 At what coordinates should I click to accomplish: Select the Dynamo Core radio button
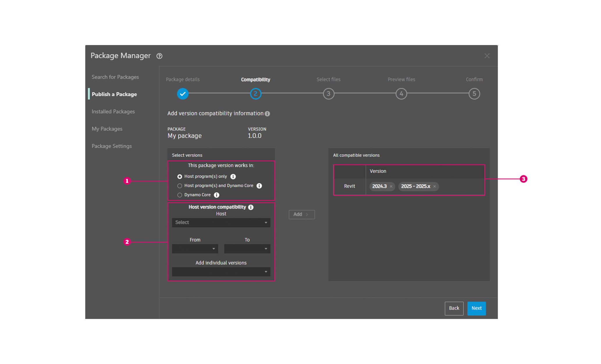[x=180, y=195]
